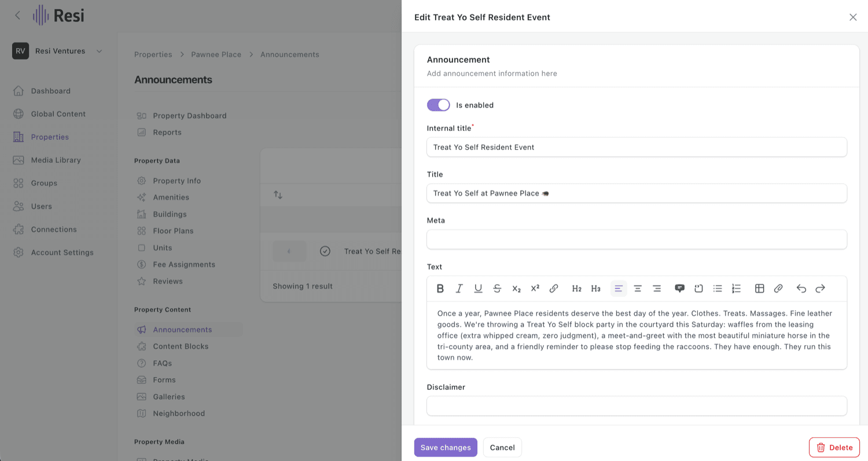Open Property Dashboard in the property menu
Viewport: 868px width, 461px height.
click(x=189, y=116)
